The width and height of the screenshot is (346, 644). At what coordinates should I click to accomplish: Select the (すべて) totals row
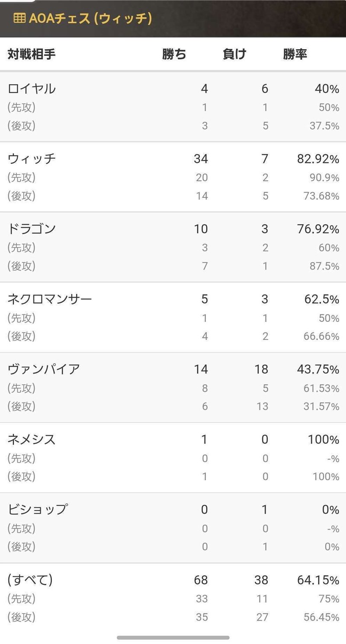point(30,580)
